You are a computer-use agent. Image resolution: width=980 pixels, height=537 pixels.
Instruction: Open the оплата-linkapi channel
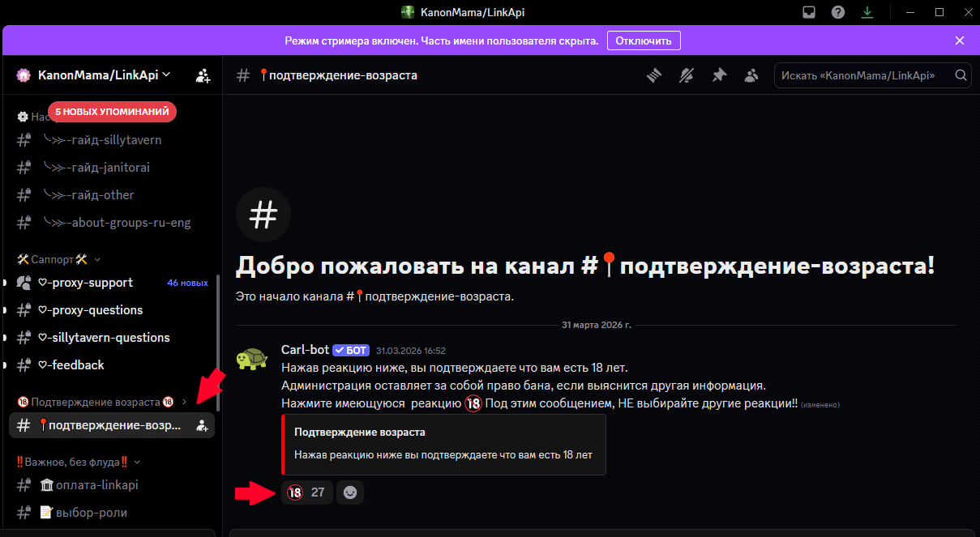pos(111,485)
